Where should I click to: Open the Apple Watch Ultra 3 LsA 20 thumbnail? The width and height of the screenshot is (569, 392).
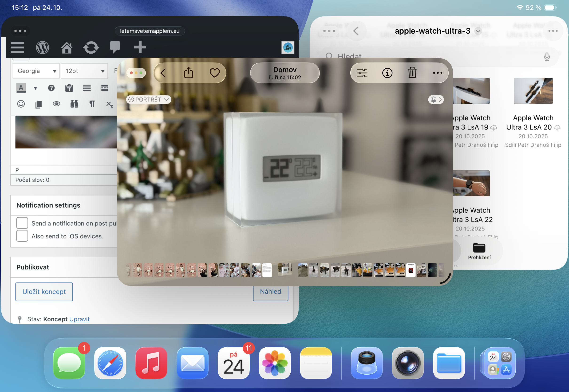point(533,91)
